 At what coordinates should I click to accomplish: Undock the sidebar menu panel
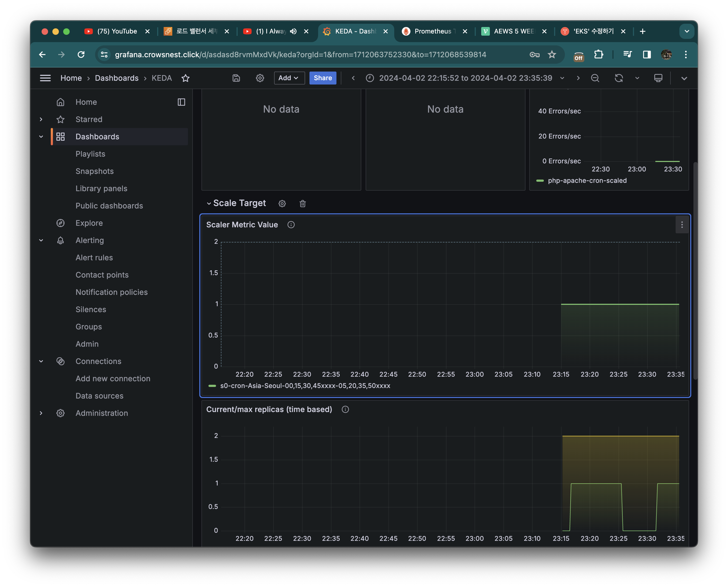point(181,102)
